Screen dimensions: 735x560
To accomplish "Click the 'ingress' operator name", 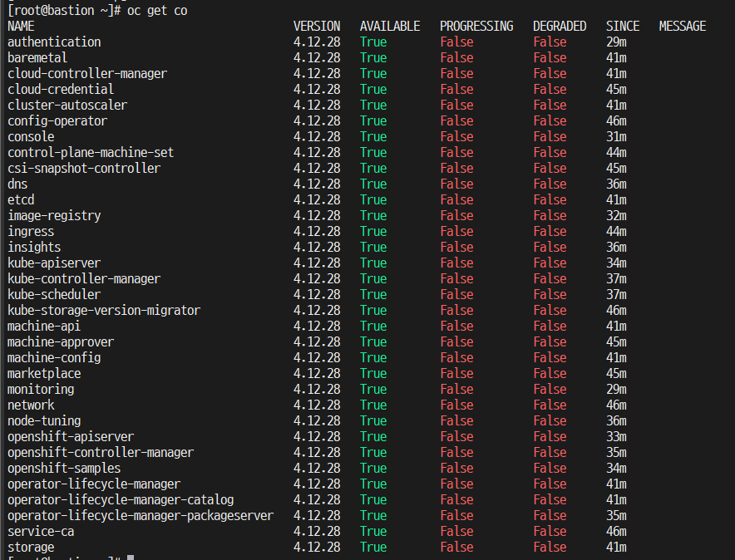I will 31,231.
